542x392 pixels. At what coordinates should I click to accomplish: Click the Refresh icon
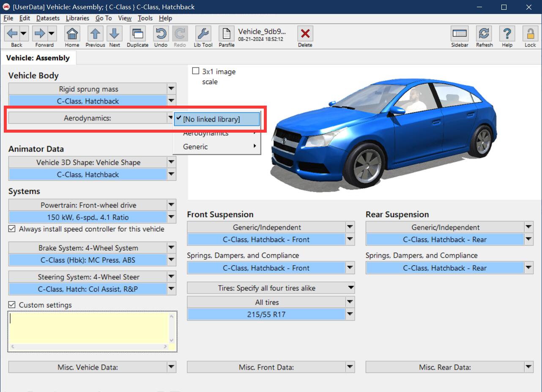tap(484, 33)
